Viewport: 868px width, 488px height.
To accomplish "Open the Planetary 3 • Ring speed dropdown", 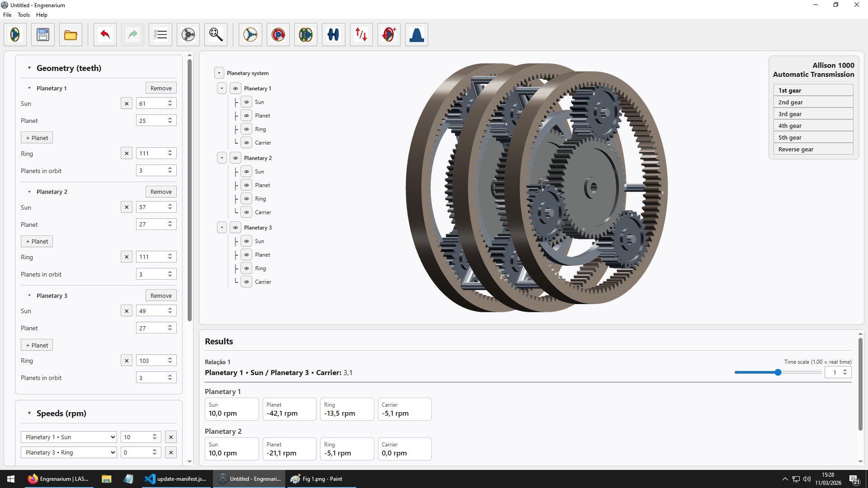I will [x=69, y=452].
